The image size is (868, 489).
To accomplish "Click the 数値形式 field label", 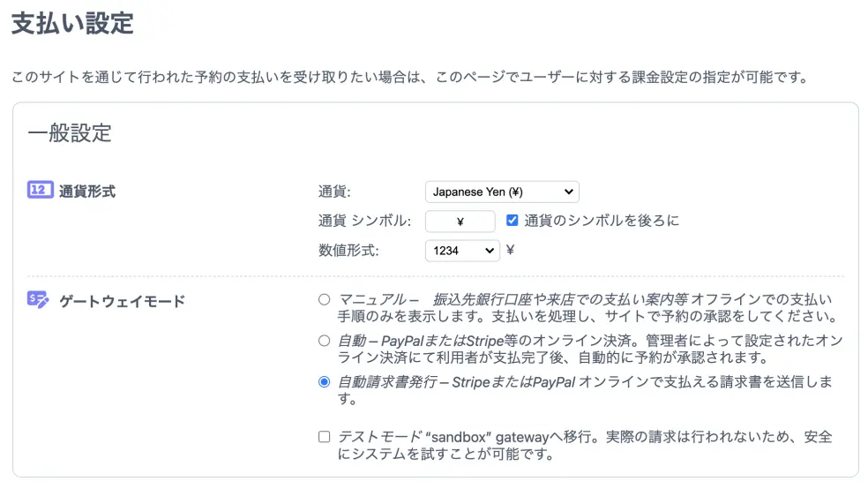I will pyautogui.click(x=348, y=251).
